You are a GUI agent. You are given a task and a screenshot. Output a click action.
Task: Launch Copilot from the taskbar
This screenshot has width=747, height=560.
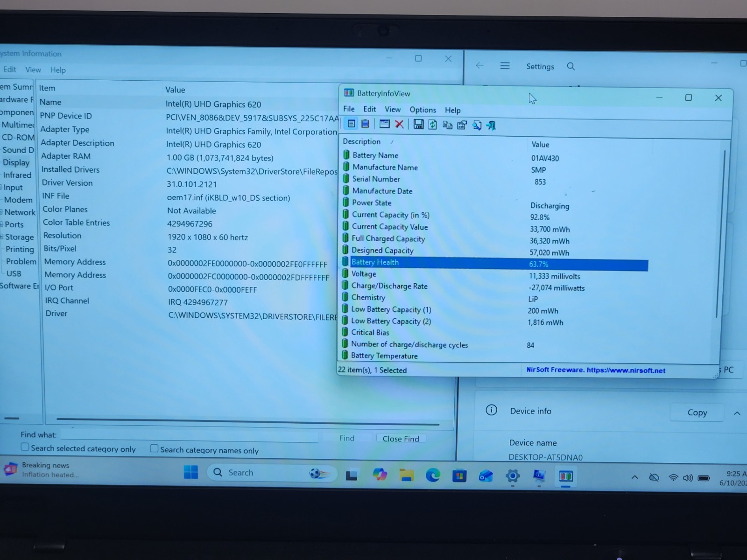click(x=380, y=475)
